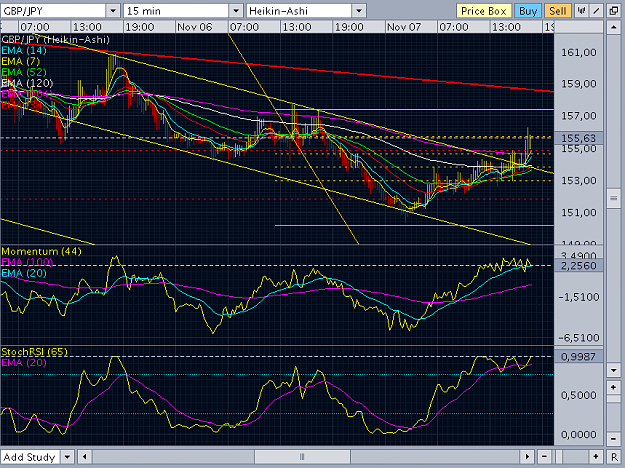
Task: Click the 159,00 price axis label
Action: pos(579,84)
